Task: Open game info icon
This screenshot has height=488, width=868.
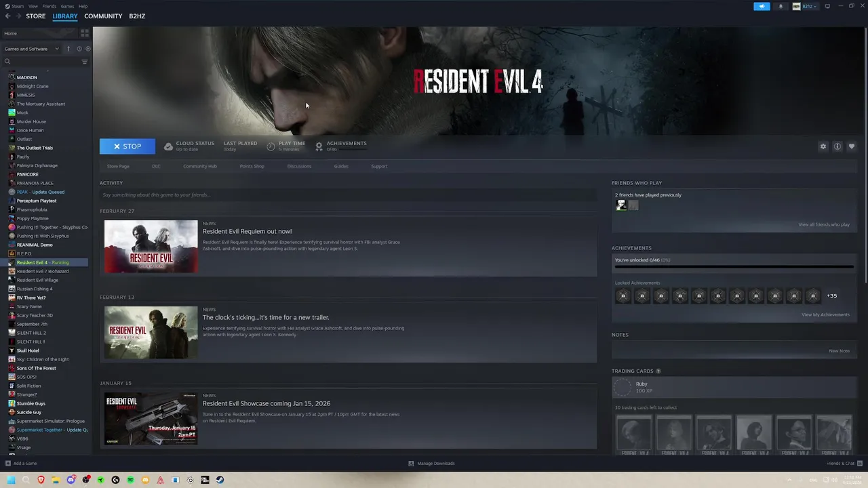Action: tap(837, 146)
